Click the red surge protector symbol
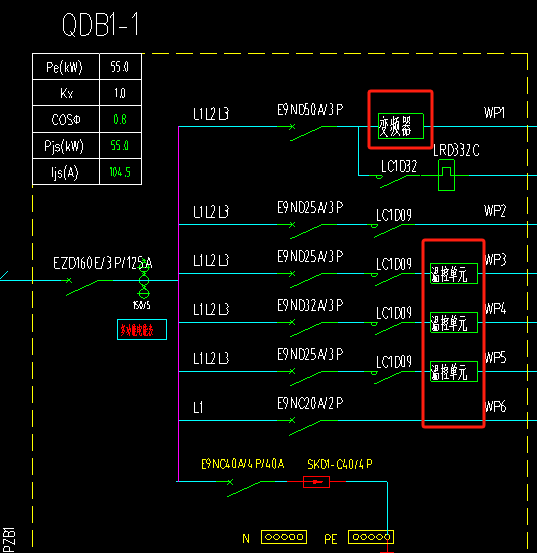Viewport: 537px width, 553px height. [316, 482]
